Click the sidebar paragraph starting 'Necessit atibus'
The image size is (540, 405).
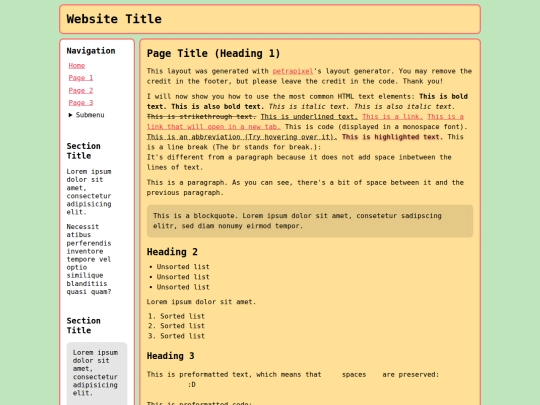pos(89,259)
